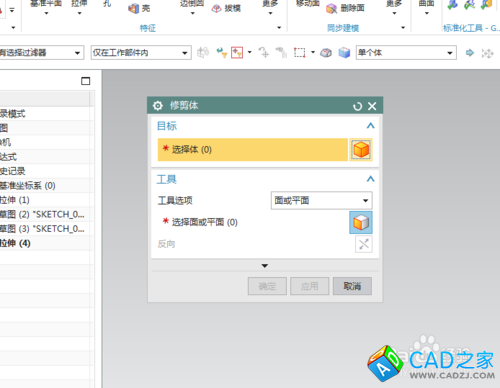Click the blue shaded cube icon in toolbar
The image size is (500, 388).
344,53
